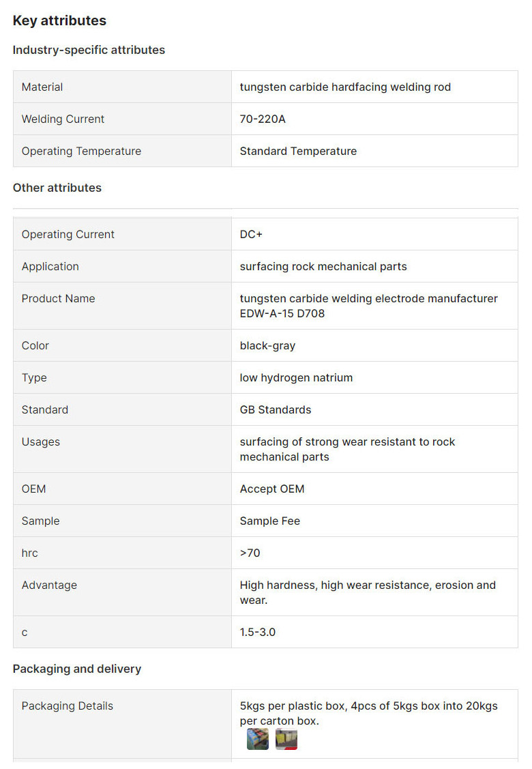
Task: Click the Application row value text
Action: click(x=323, y=266)
